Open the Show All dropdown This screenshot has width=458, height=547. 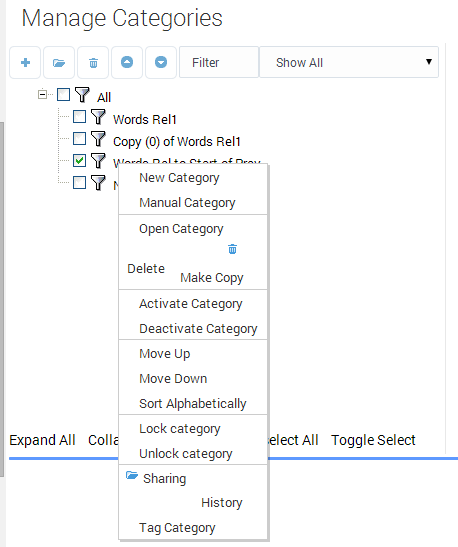(349, 63)
